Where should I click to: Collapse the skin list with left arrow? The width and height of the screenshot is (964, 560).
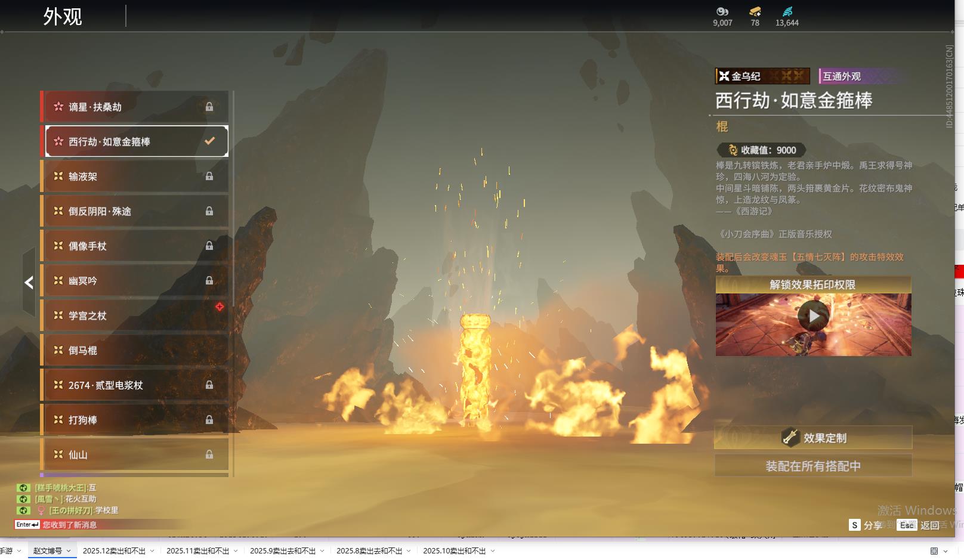[29, 283]
